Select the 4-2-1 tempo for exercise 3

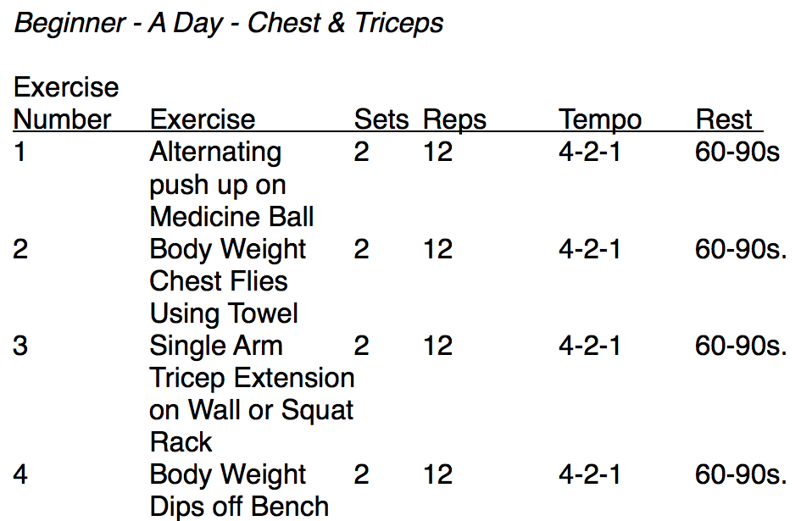pyautogui.click(x=589, y=346)
